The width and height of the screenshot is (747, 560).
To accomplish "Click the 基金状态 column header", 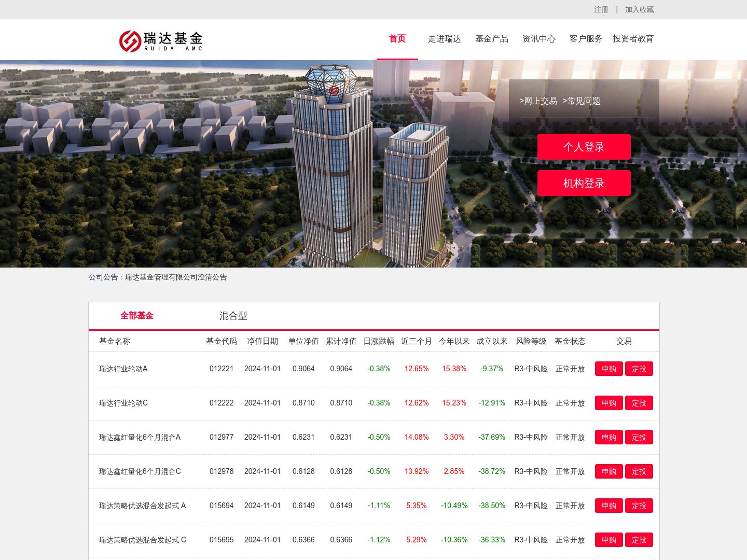I will (x=570, y=341).
